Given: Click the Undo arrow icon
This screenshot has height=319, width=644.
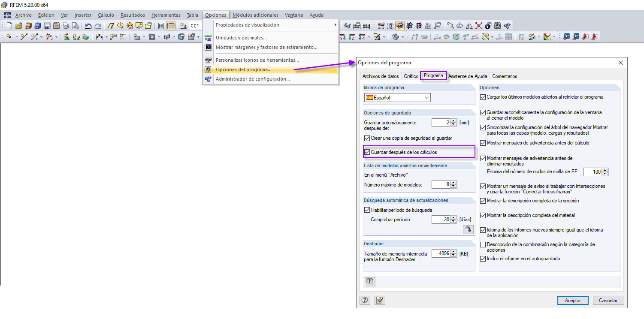Looking at the screenshot, I should 88,26.
